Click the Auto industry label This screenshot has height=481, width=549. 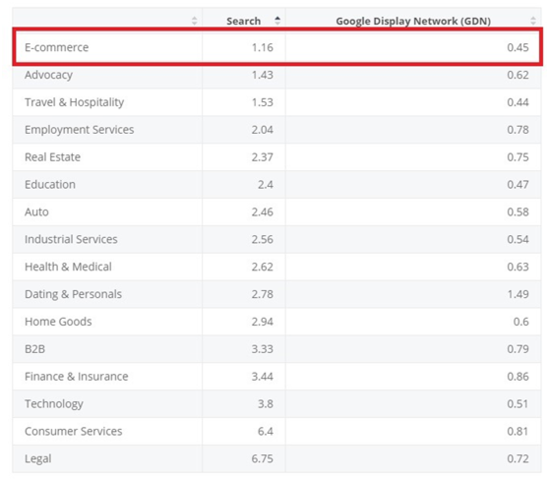click(x=36, y=212)
